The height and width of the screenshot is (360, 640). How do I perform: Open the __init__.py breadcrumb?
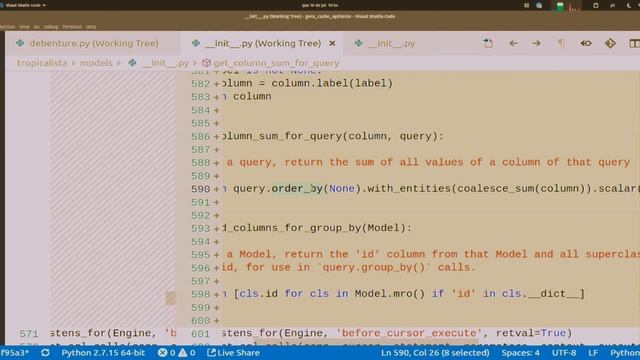[x=165, y=63]
